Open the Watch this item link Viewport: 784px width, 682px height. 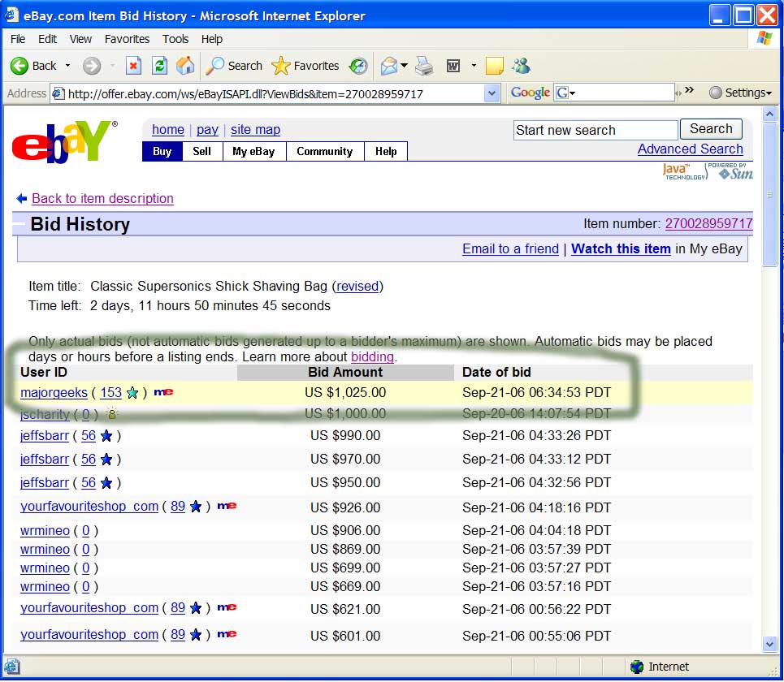(x=621, y=249)
